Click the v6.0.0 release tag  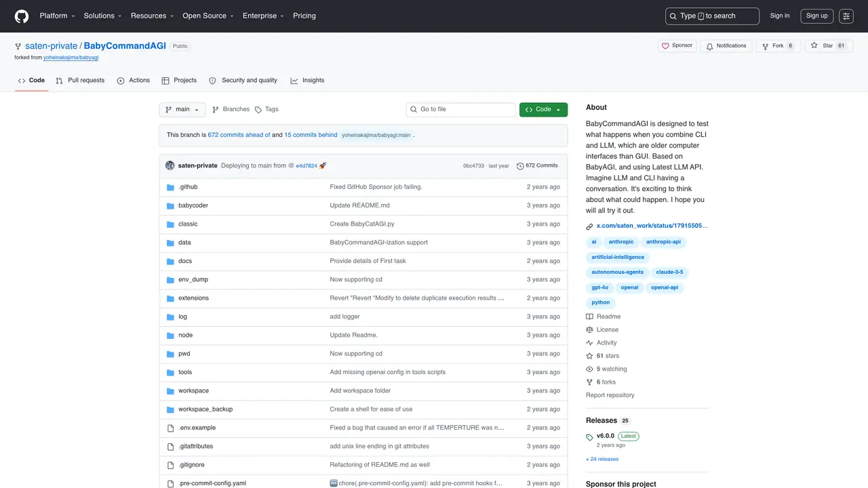(x=606, y=436)
